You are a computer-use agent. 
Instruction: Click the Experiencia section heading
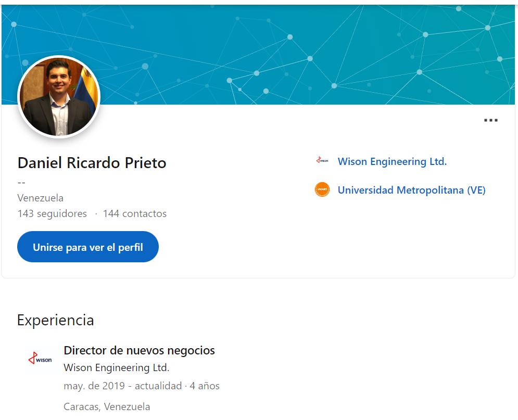click(56, 320)
